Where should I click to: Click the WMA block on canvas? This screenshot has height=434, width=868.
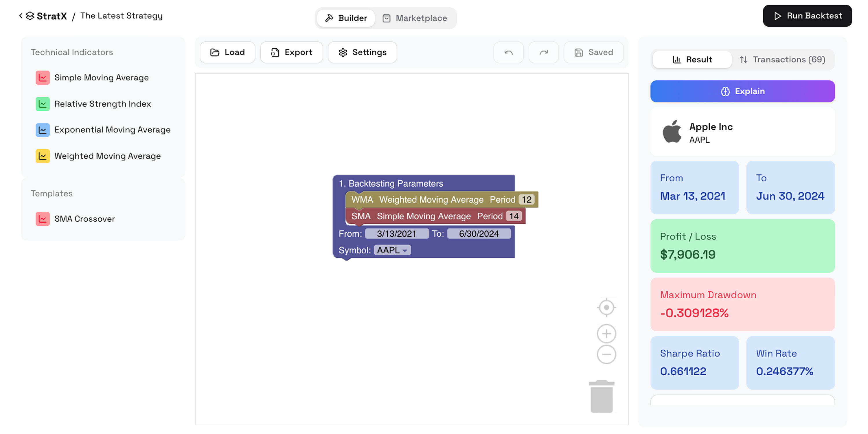tap(442, 199)
